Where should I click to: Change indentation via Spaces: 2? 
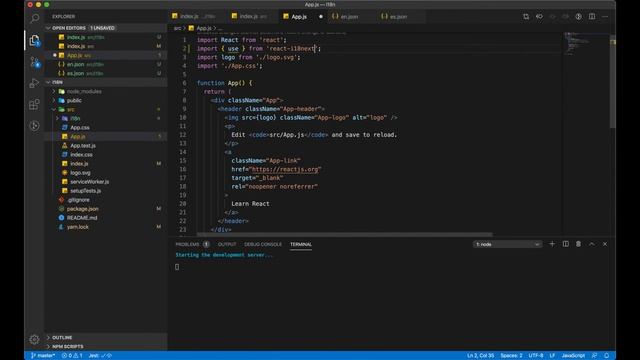click(x=511, y=356)
